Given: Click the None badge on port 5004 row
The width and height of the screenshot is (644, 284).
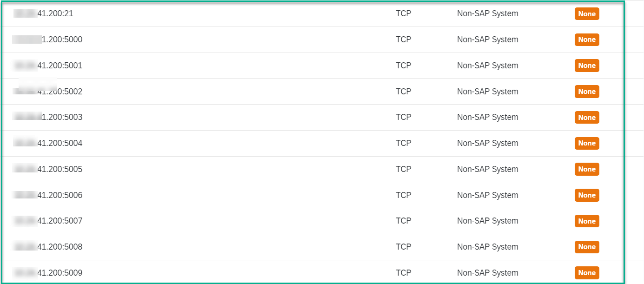Looking at the screenshot, I should pyautogui.click(x=586, y=143).
